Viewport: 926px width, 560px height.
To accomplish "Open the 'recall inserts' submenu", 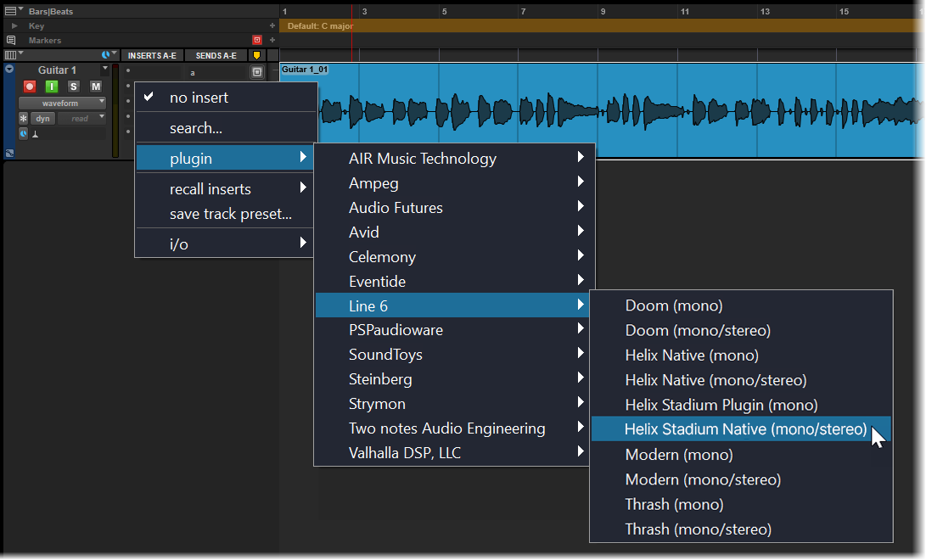I will point(226,189).
